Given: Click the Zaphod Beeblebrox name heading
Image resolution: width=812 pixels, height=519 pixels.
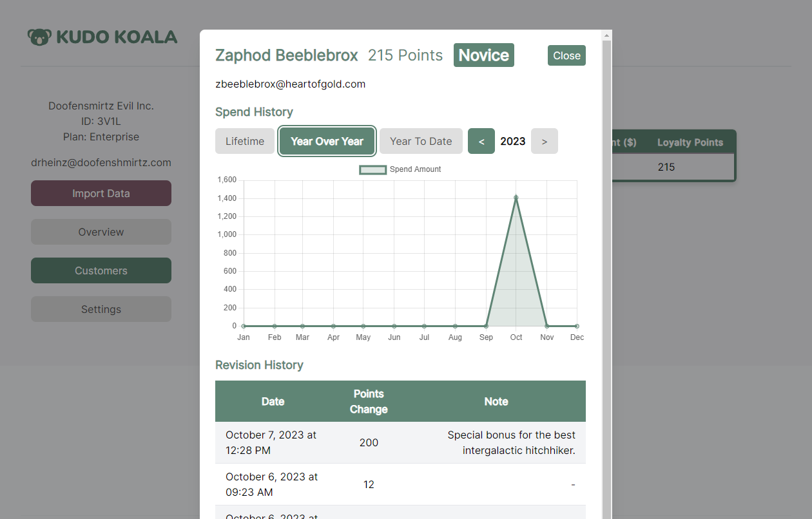Looking at the screenshot, I should tap(286, 55).
